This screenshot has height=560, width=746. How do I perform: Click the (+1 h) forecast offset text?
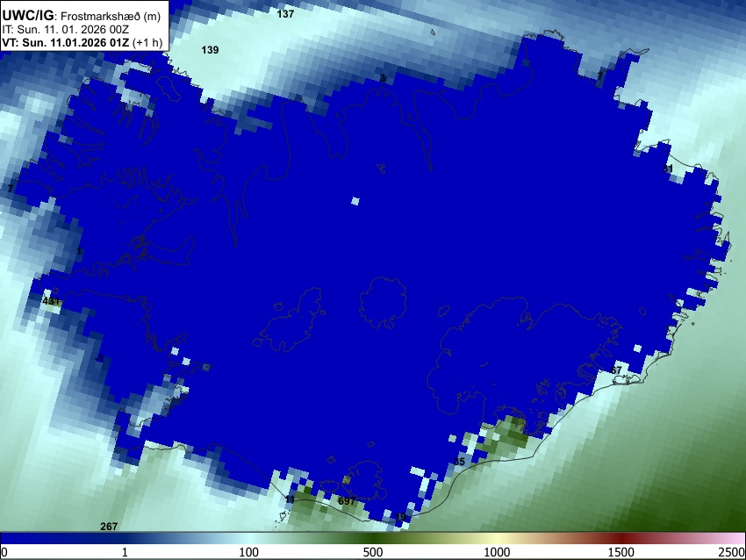point(147,42)
